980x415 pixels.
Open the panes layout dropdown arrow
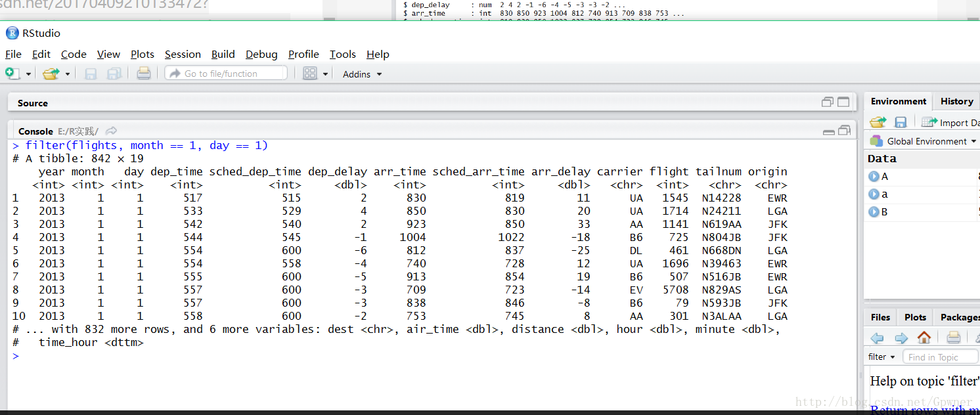325,74
